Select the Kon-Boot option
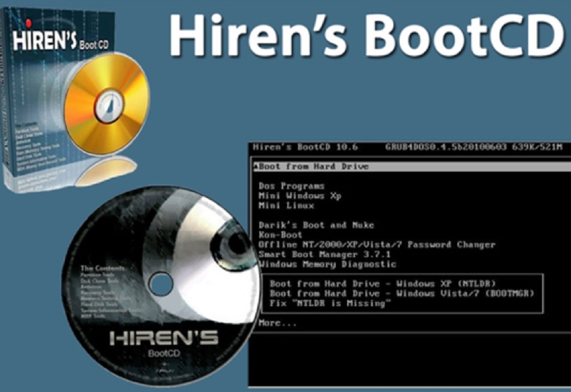 [280, 235]
